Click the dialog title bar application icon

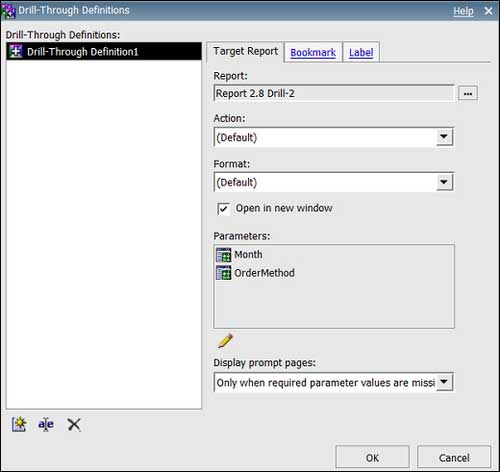(x=9, y=11)
